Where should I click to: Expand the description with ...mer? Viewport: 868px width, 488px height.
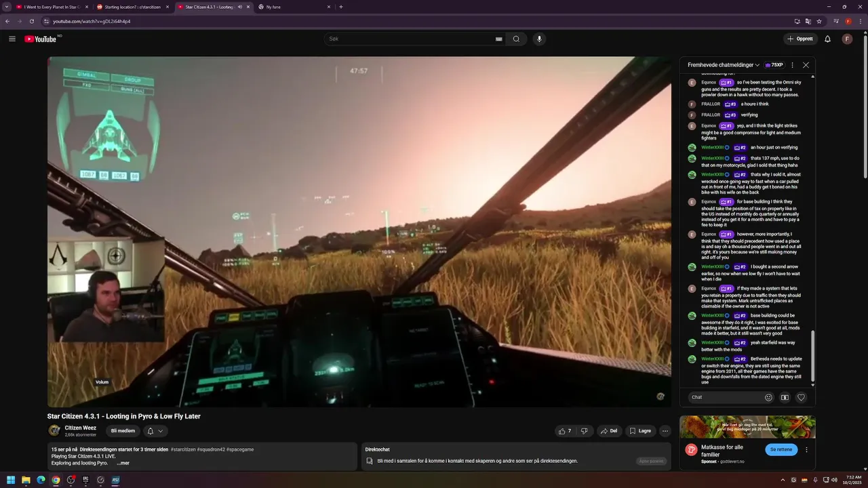point(123,463)
